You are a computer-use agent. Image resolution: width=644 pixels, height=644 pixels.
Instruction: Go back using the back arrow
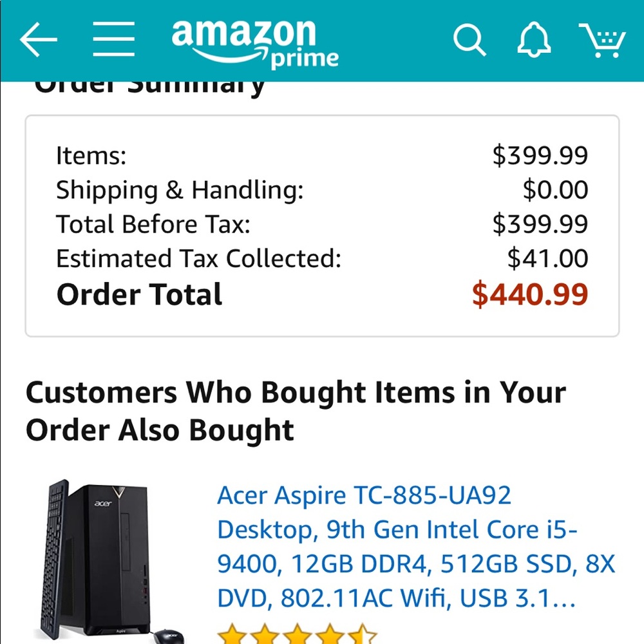(x=38, y=39)
